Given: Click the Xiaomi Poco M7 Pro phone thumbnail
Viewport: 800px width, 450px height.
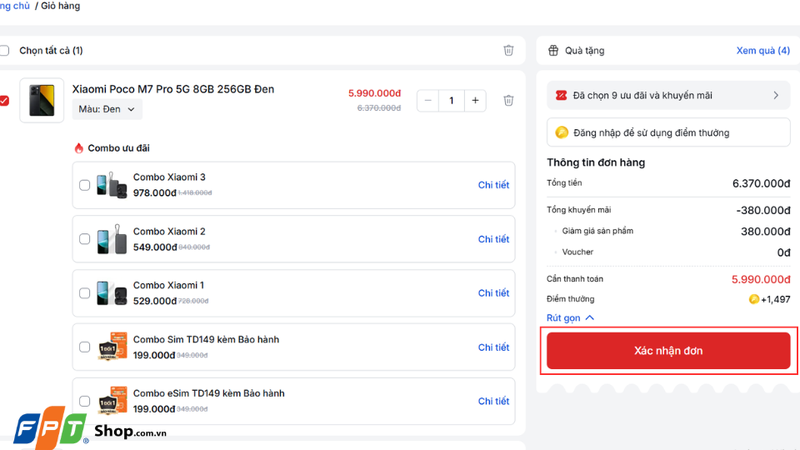Looking at the screenshot, I should pos(42,101).
